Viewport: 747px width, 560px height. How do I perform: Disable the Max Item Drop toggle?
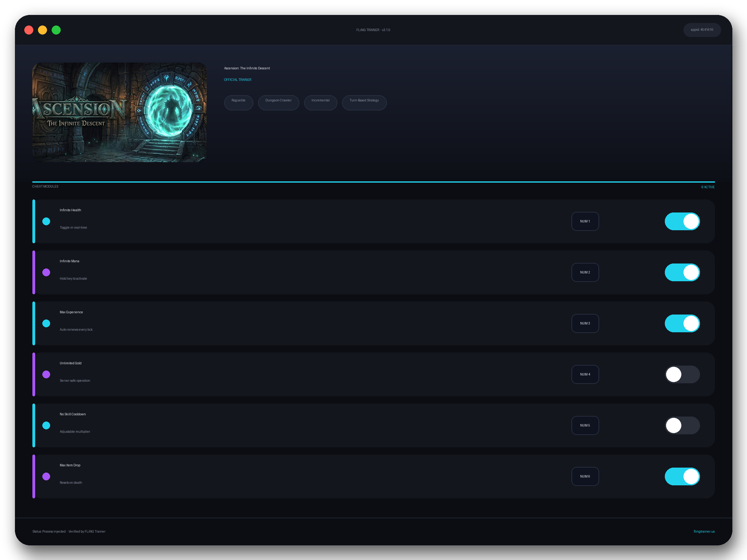[682, 476]
